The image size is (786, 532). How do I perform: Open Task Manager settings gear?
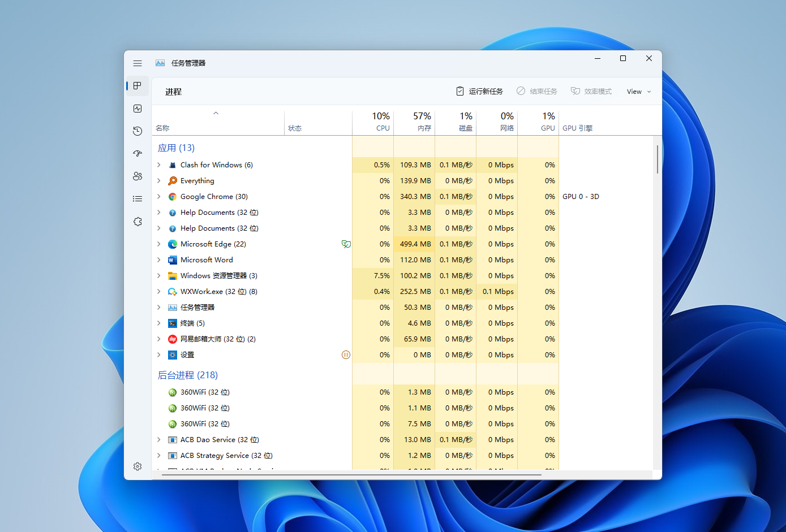[138, 466]
